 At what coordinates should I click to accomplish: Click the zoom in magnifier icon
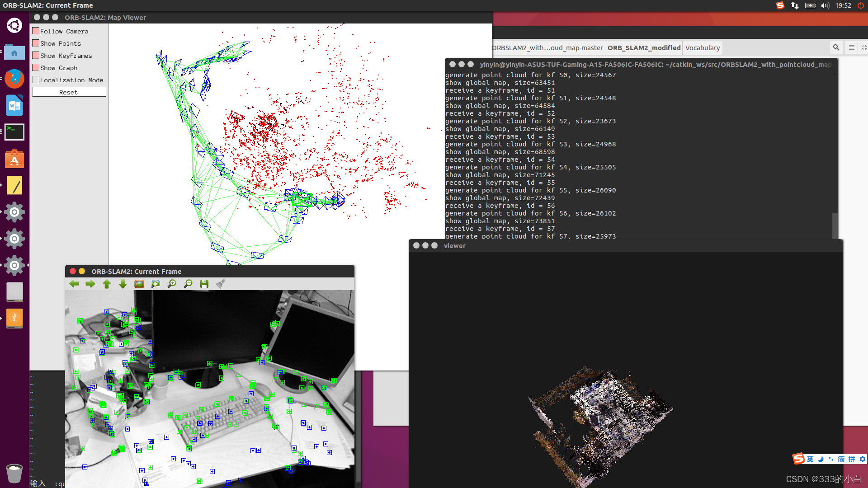click(172, 284)
